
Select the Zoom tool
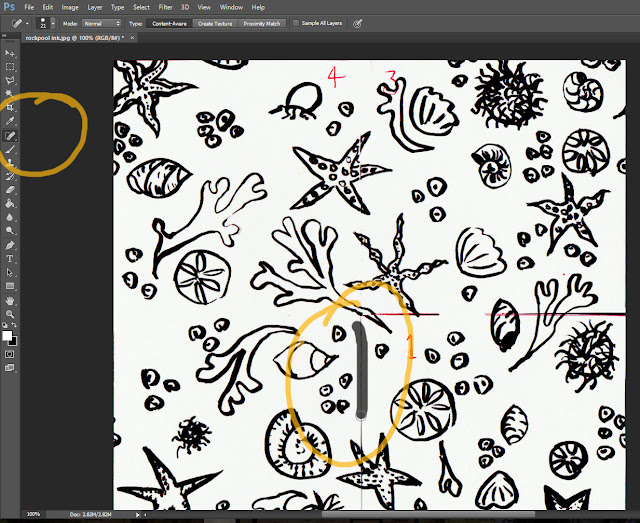click(x=10, y=314)
